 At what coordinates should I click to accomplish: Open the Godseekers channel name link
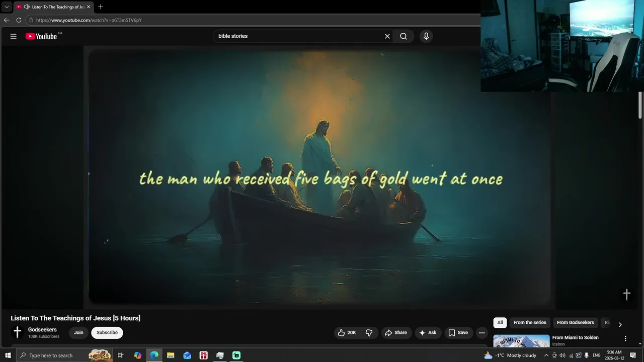tap(42, 330)
